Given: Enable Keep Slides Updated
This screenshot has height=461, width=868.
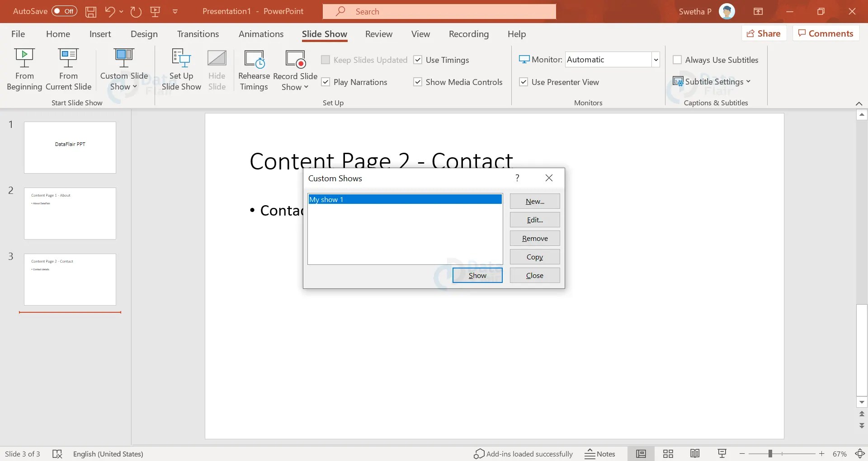Looking at the screenshot, I should pos(325,60).
